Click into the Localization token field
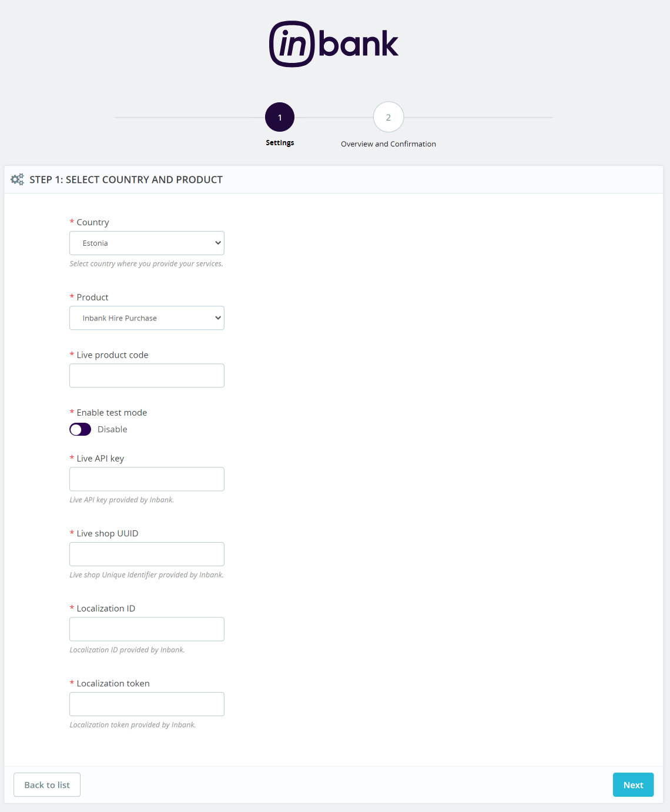 [x=146, y=704]
